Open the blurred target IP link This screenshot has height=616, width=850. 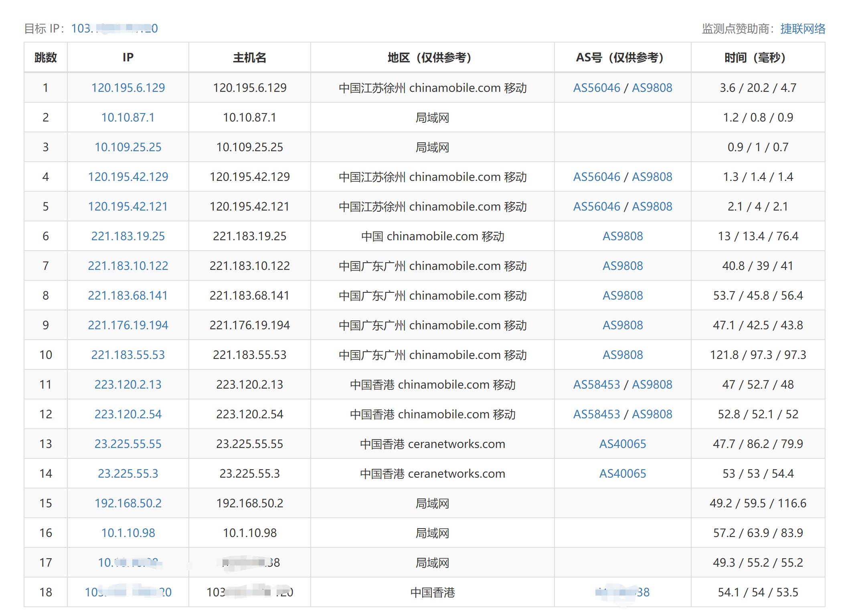pyautogui.click(x=114, y=28)
